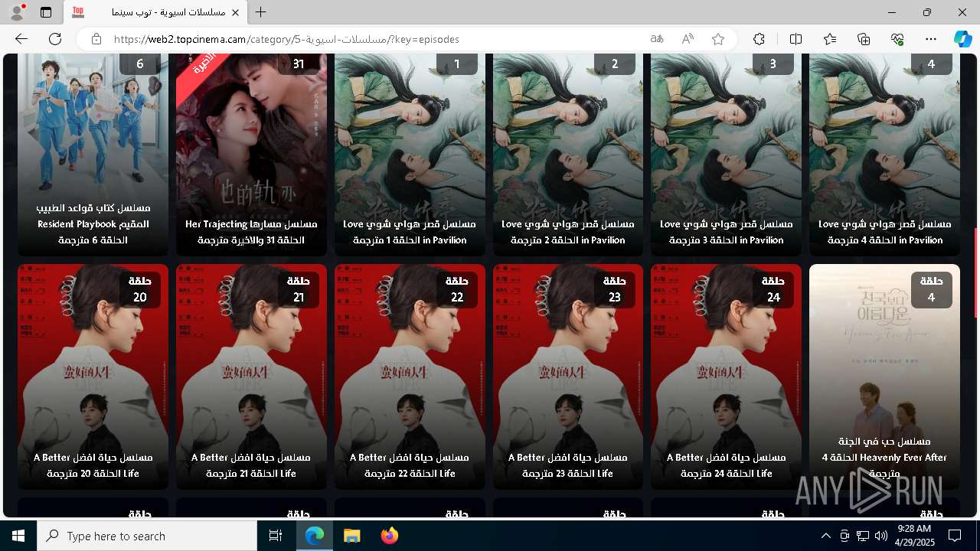Open A Better Life episode 20
Screen dimensions: 980x551
[x=93, y=377]
